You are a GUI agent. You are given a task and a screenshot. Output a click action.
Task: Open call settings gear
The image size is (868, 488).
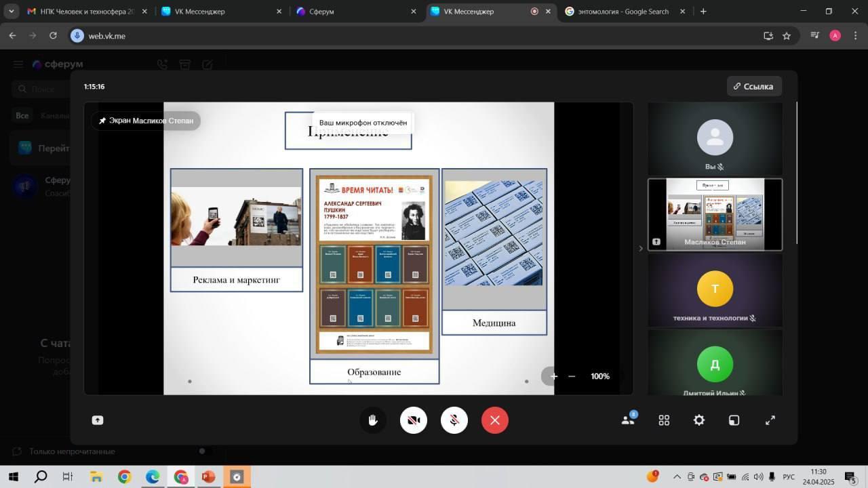(x=699, y=420)
